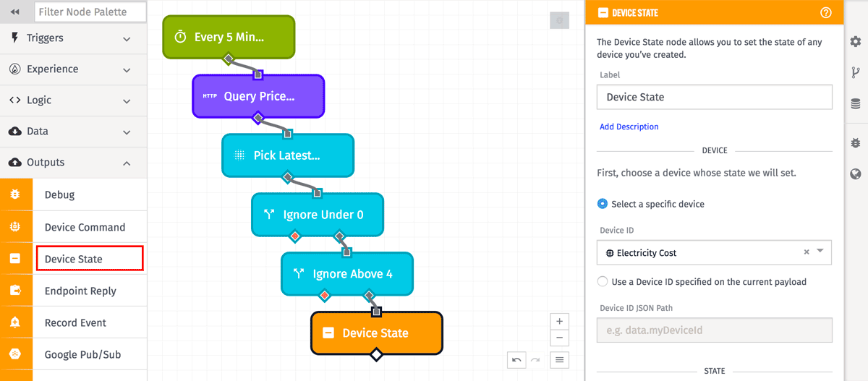Screen dimensions: 868x381
Task: Click the grayed debug icon on the canvas
Action: [x=559, y=20]
